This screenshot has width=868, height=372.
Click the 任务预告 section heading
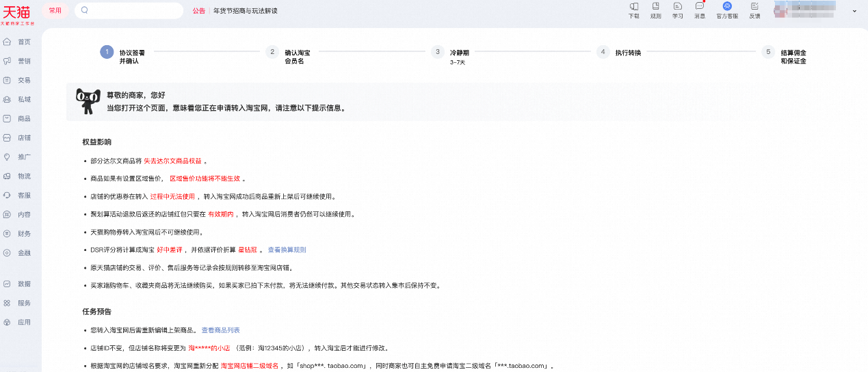point(96,311)
